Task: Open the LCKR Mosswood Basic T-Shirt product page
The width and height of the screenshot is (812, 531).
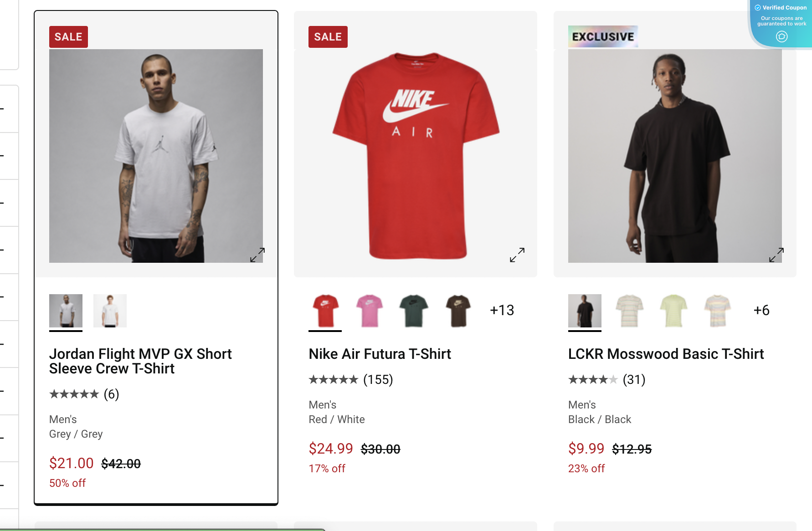Action: (666, 353)
